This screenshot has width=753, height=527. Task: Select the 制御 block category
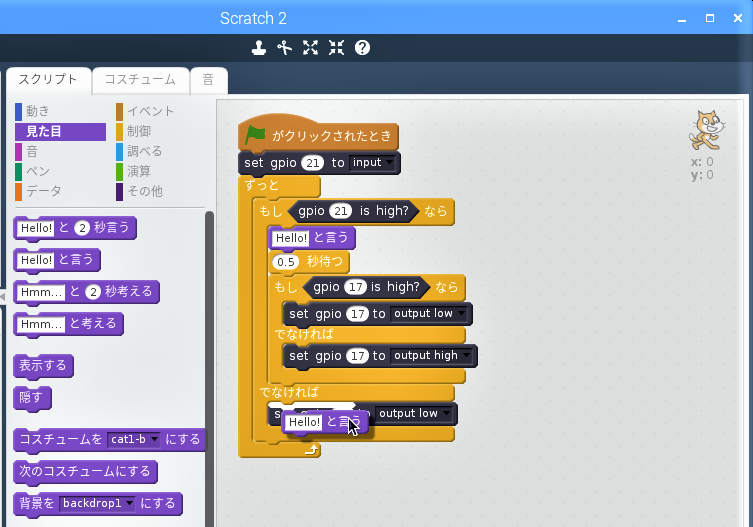click(134, 131)
